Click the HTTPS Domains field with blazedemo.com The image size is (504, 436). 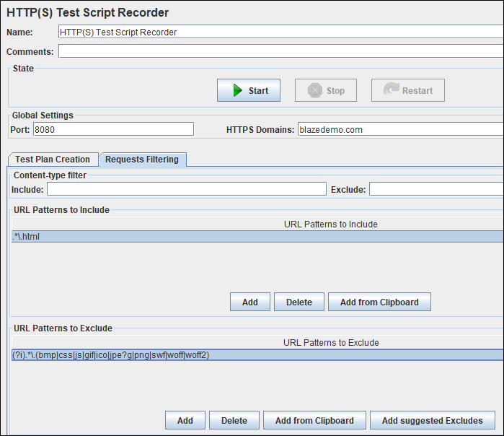tap(400, 129)
